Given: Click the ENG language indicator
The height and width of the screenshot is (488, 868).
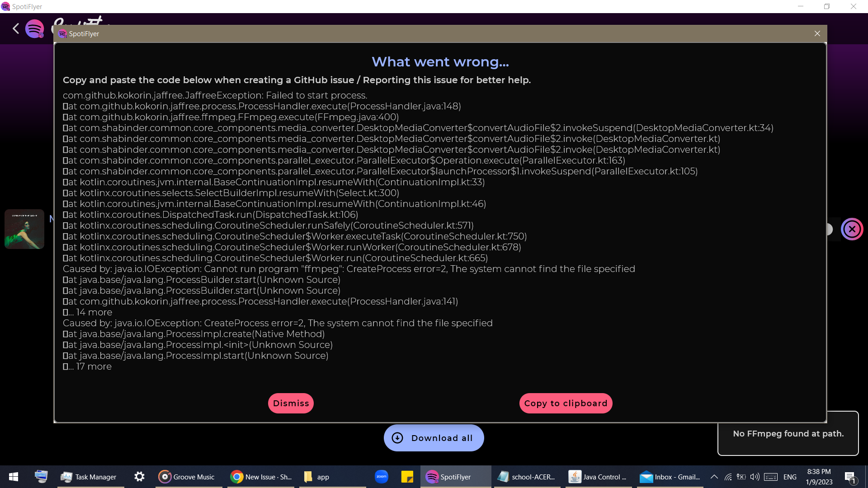Looking at the screenshot, I should click(790, 477).
